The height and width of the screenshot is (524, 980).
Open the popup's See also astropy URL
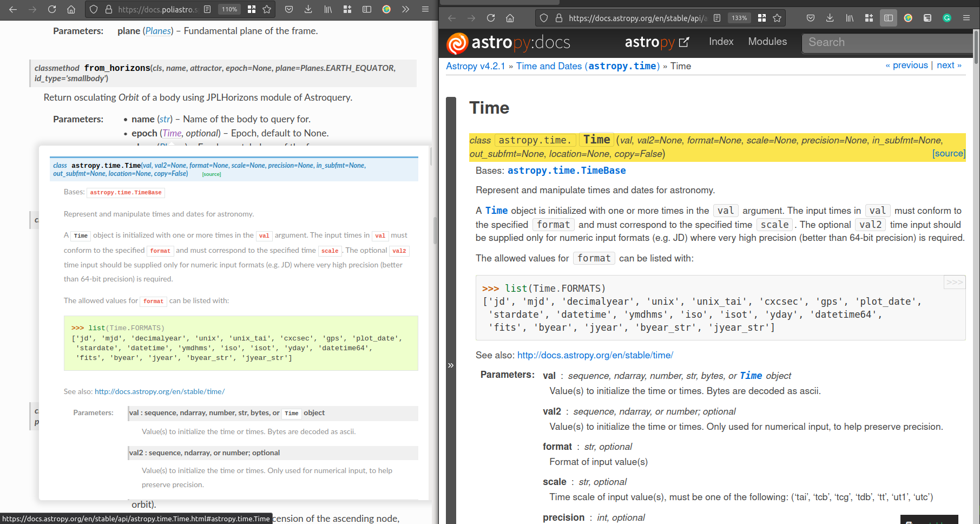[160, 391]
